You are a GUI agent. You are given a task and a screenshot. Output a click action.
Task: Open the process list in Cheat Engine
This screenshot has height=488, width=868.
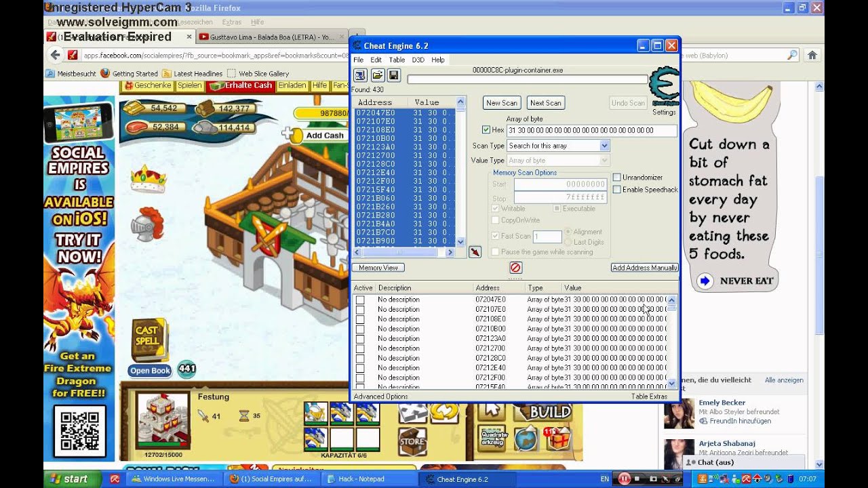pos(360,75)
